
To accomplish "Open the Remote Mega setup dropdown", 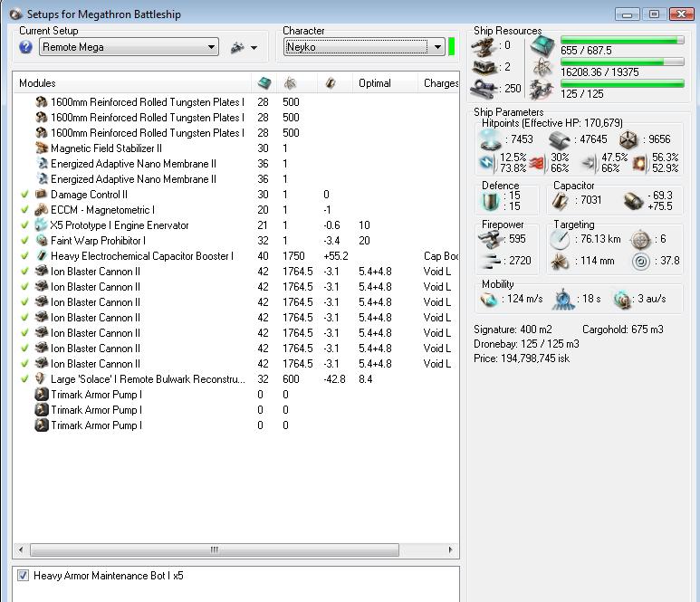I will point(129,47).
